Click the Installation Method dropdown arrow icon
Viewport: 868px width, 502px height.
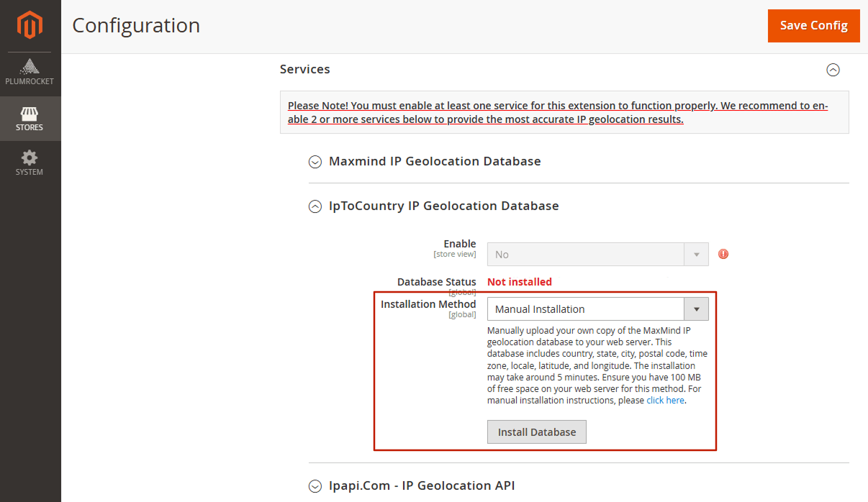pos(695,309)
